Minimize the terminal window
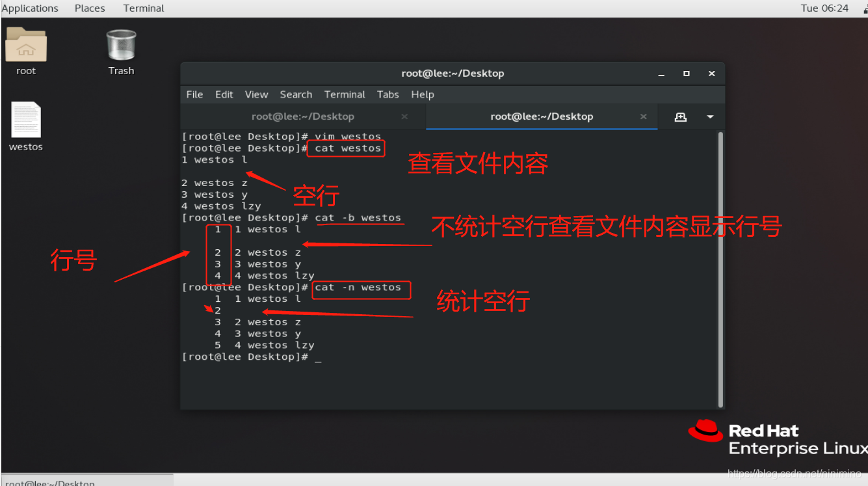The image size is (868, 486). coord(661,74)
